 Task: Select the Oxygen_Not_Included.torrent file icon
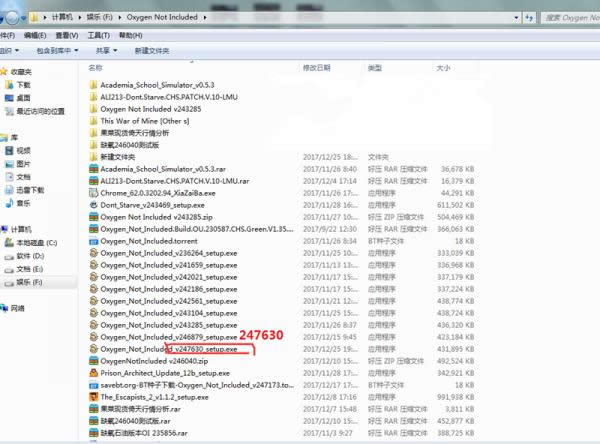point(93,241)
